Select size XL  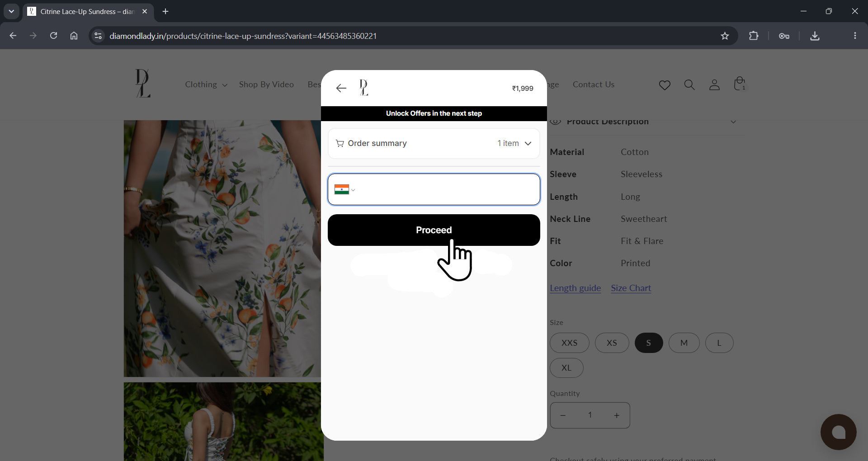click(x=566, y=368)
